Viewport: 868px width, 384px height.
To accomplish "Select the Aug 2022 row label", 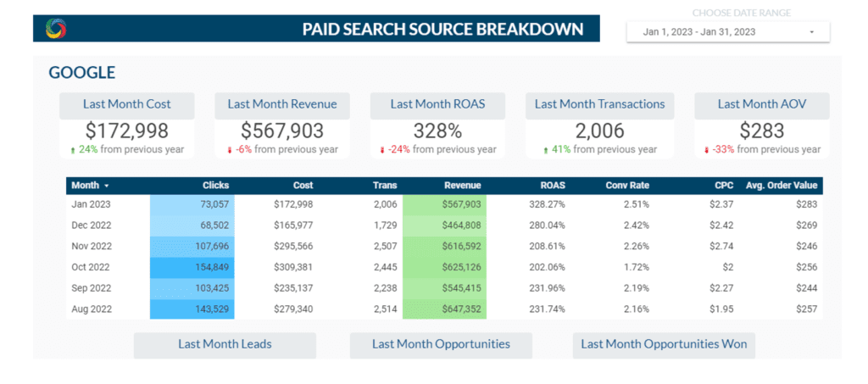I will click(92, 309).
